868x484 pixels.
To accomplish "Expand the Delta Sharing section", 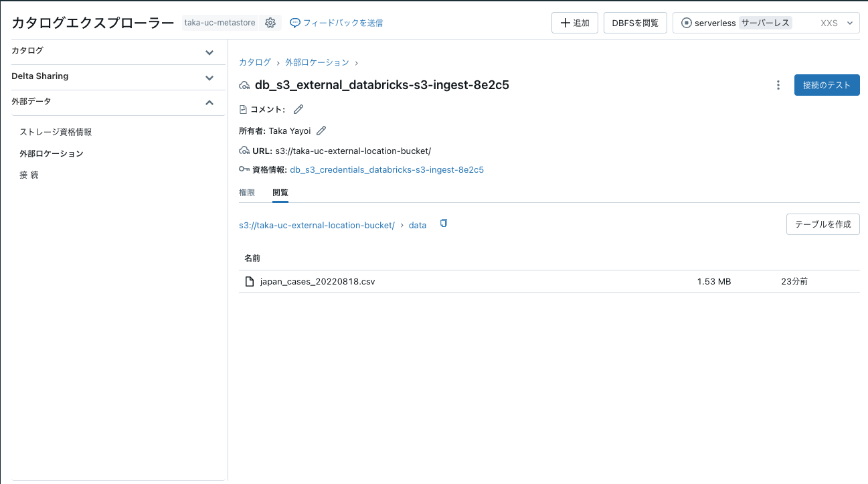I will click(209, 76).
